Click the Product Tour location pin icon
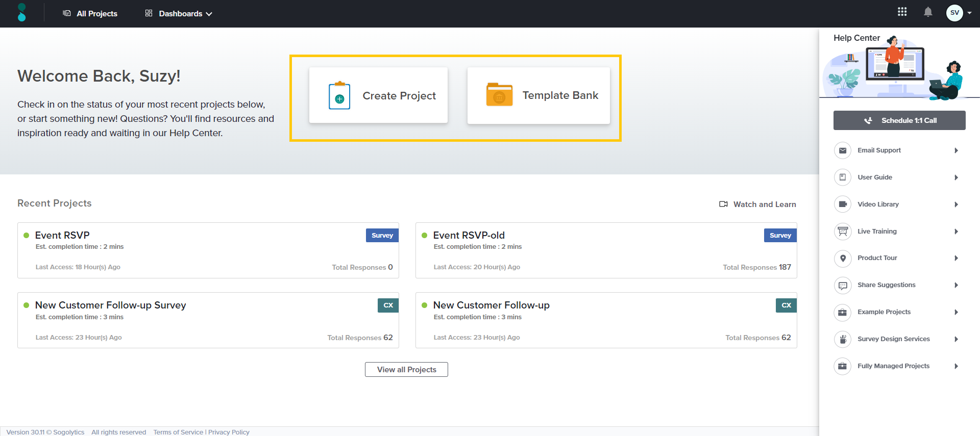The image size is (980, 436). pyautogui.click(x=842, y=258)
